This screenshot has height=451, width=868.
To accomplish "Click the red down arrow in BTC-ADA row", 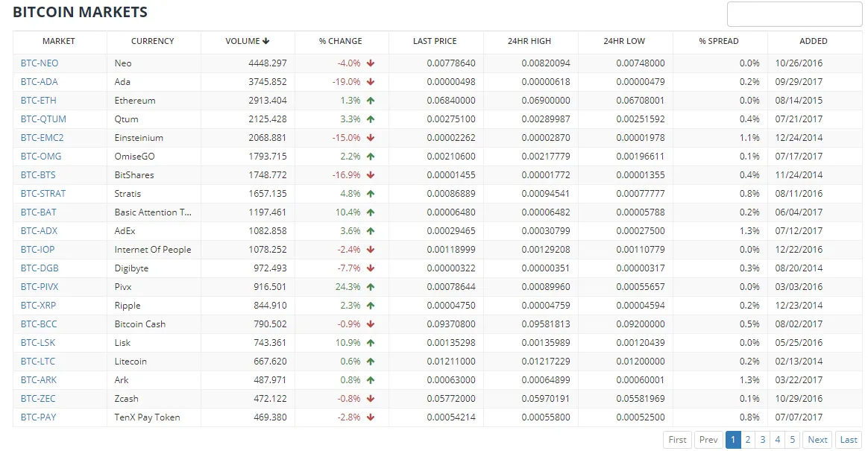I will coord(371,82).
